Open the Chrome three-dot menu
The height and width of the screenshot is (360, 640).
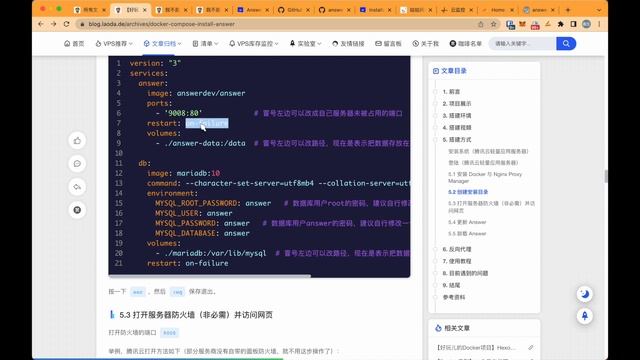coord(599,24)
